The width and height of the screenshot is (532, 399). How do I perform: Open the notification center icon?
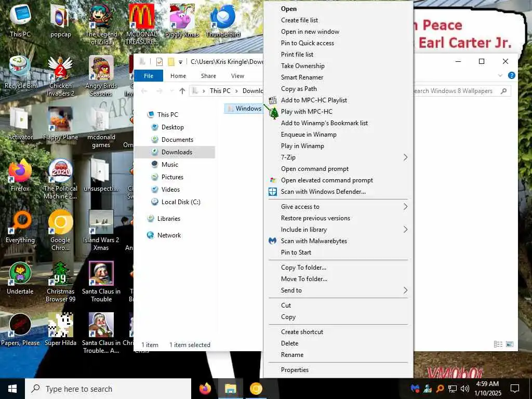click(x=515, y=389)
